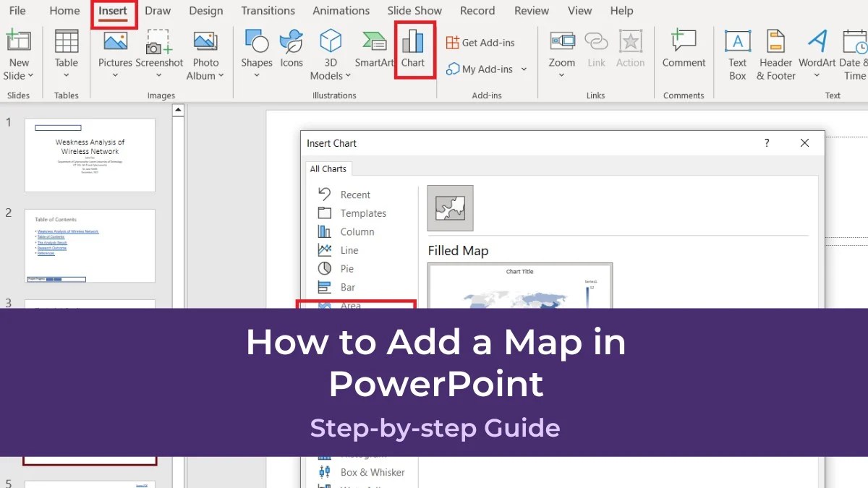868x488 pixels.
Task: Select the Pie chart category
Action: pyautogui.click(x=346, y=268)
